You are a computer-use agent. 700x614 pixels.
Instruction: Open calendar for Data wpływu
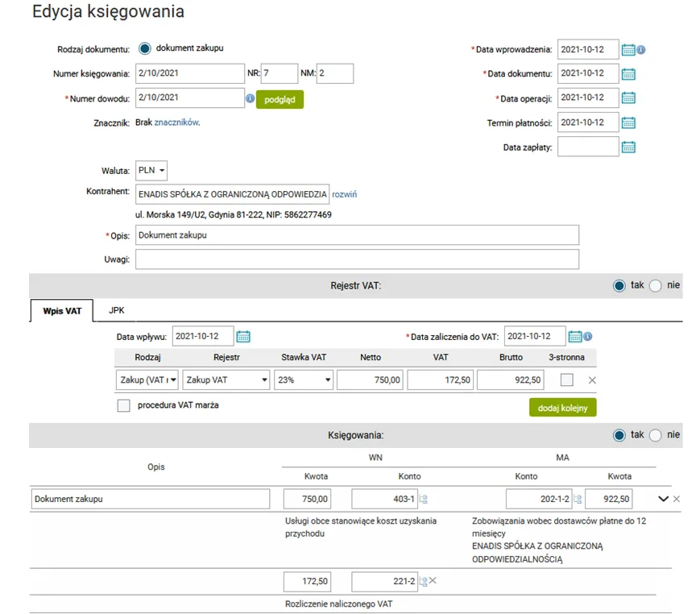point(243,336)
